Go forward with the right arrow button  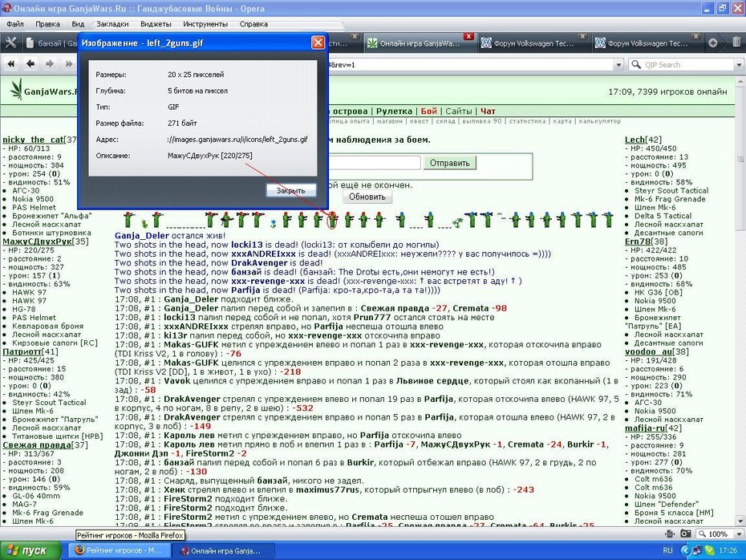50,63
